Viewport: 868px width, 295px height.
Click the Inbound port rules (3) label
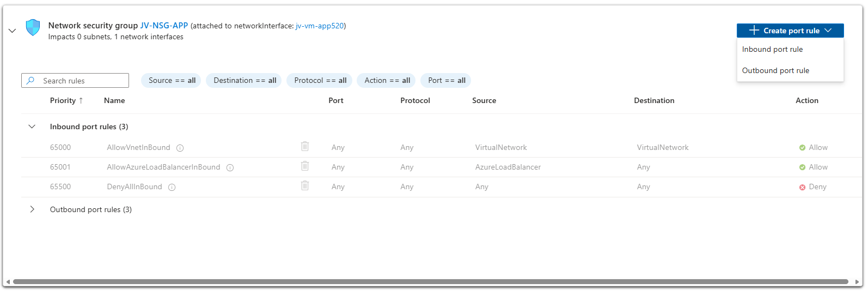89,127
